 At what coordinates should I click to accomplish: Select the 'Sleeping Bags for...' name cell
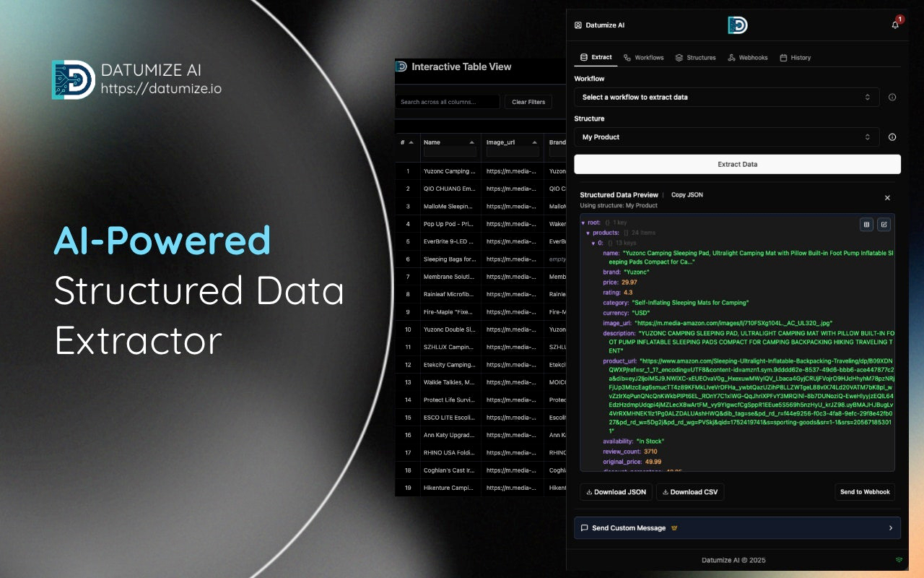[x=450, y=259]
